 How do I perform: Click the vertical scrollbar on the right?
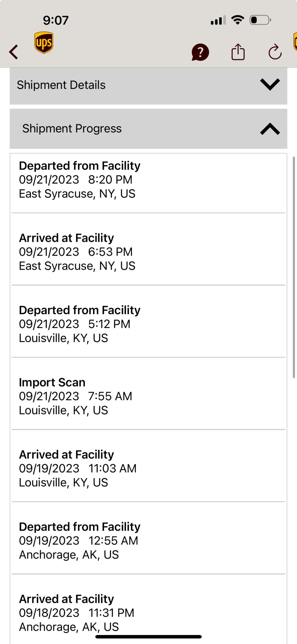coord(294,267)
